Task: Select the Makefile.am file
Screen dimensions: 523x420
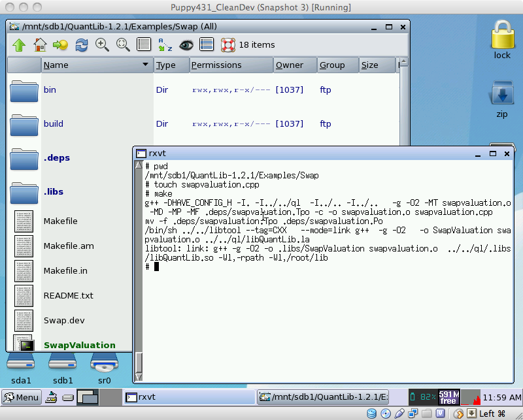Action: click(69, 246)
